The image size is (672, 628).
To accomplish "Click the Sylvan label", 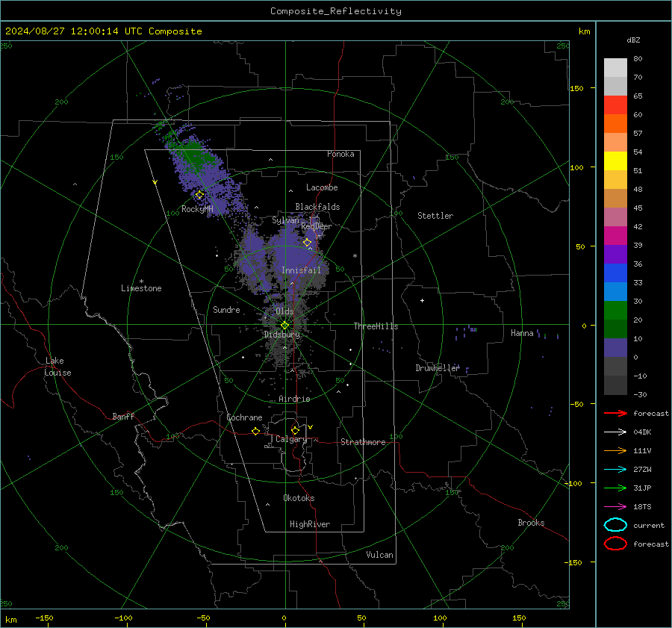I will (x=285, y=220).
